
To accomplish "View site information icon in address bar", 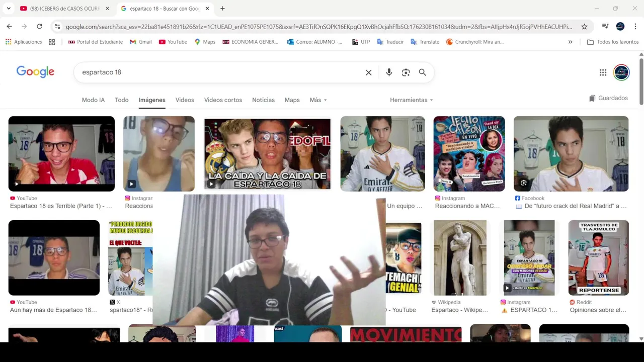I will pyautogui.click(x=57, y=27).
